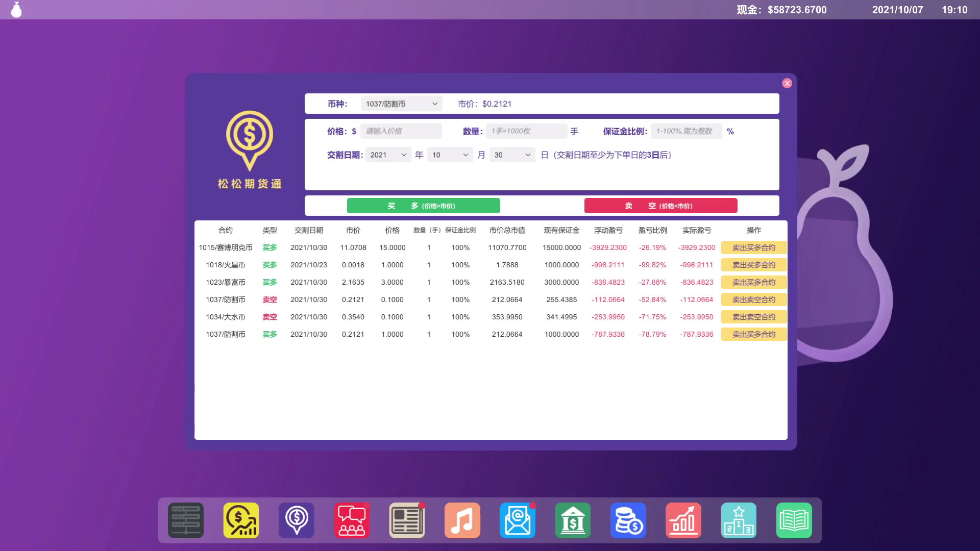Open 松松期货通 futures app from the dock

point(296,520)
